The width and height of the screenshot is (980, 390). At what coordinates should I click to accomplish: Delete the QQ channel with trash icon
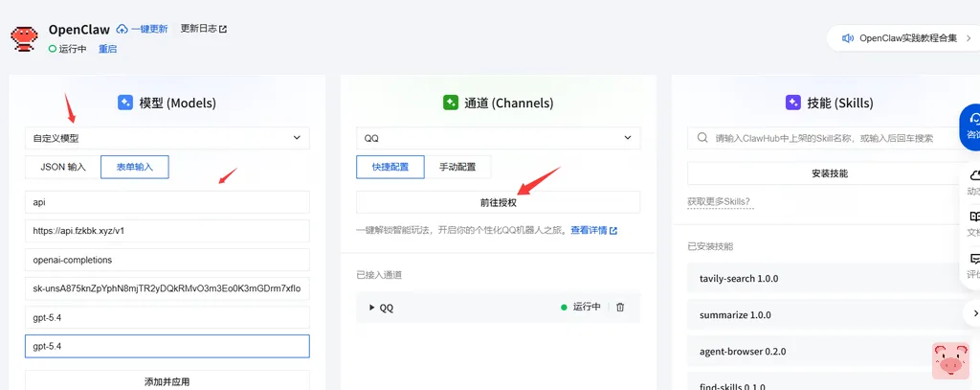(620, 308)
